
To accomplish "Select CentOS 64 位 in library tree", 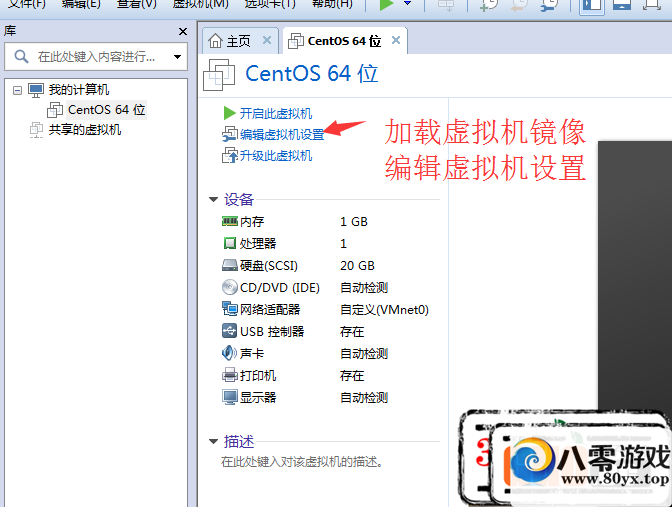I will click(107, 110).
